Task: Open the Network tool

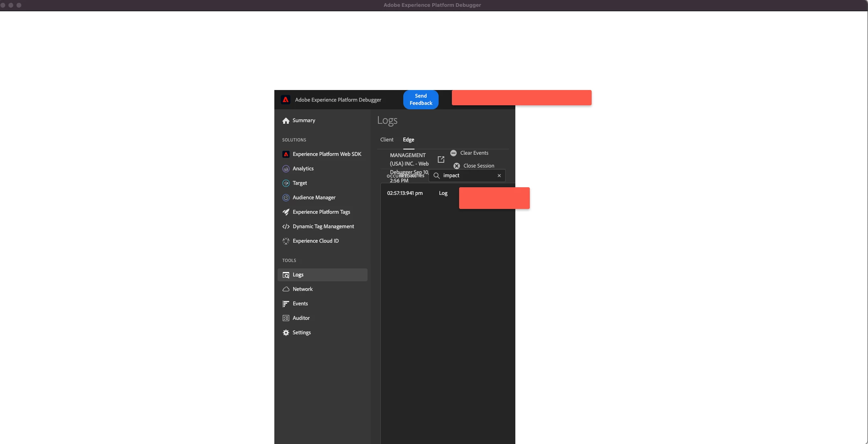Action: click(x=302, y=289)
